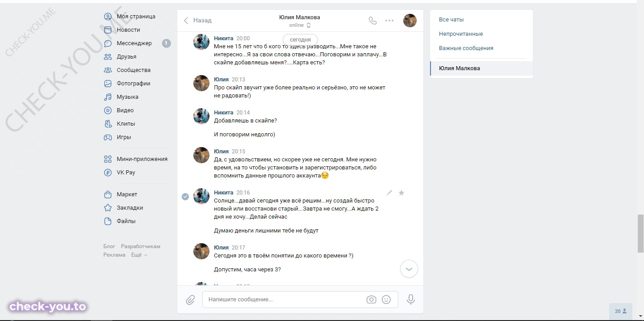Image resolution: width=644 pixels, height=321 pixels.
Task: Open the Видео play icon
Action: pyautogui.click(x=108, y=110)
